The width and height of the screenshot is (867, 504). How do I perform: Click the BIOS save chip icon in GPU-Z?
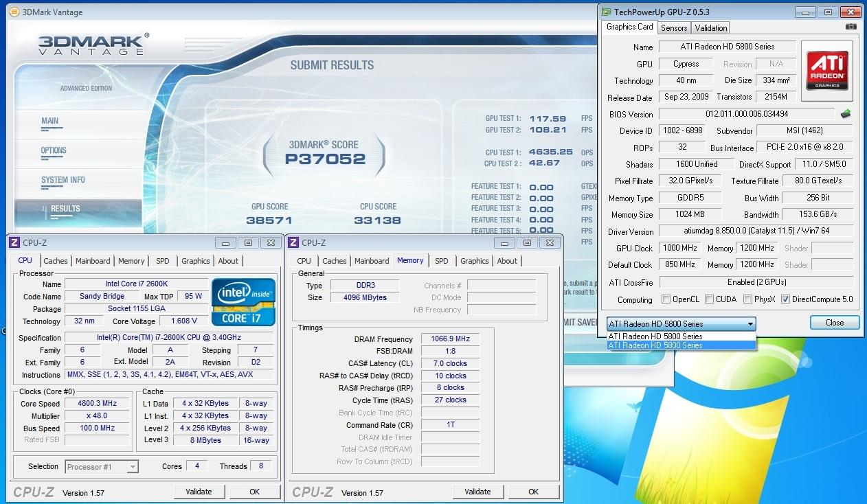pos(846,114)
